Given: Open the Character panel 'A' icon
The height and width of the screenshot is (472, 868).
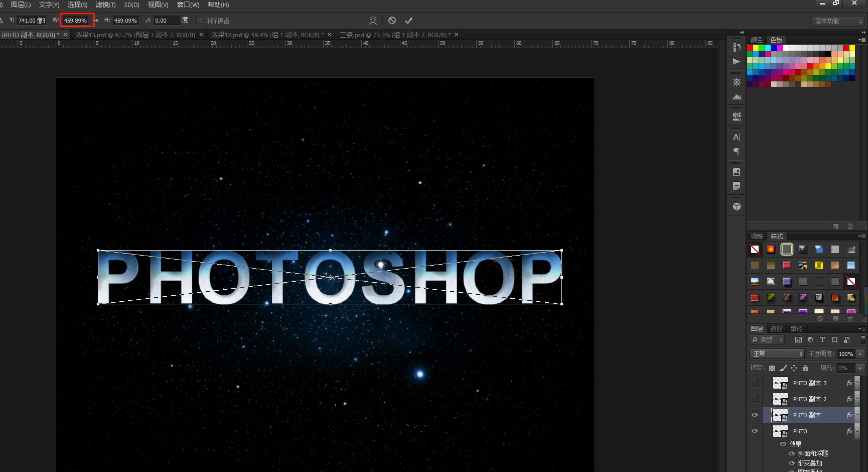Looking at the screenshot, I should 737,137.
